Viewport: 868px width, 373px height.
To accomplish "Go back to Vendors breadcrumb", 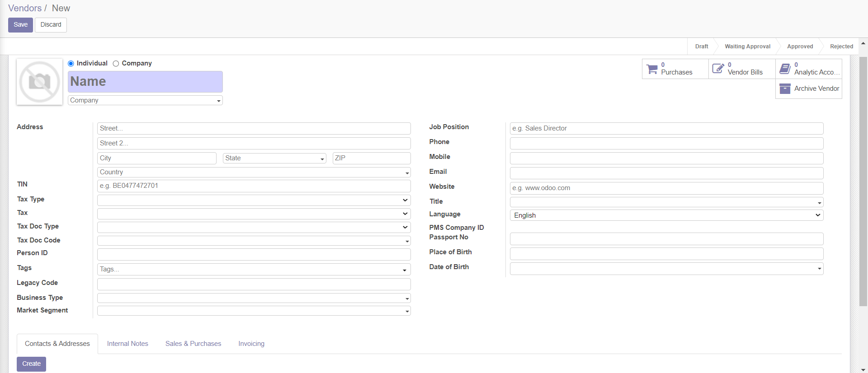I will pyautogui.click(x=25, y=8).
